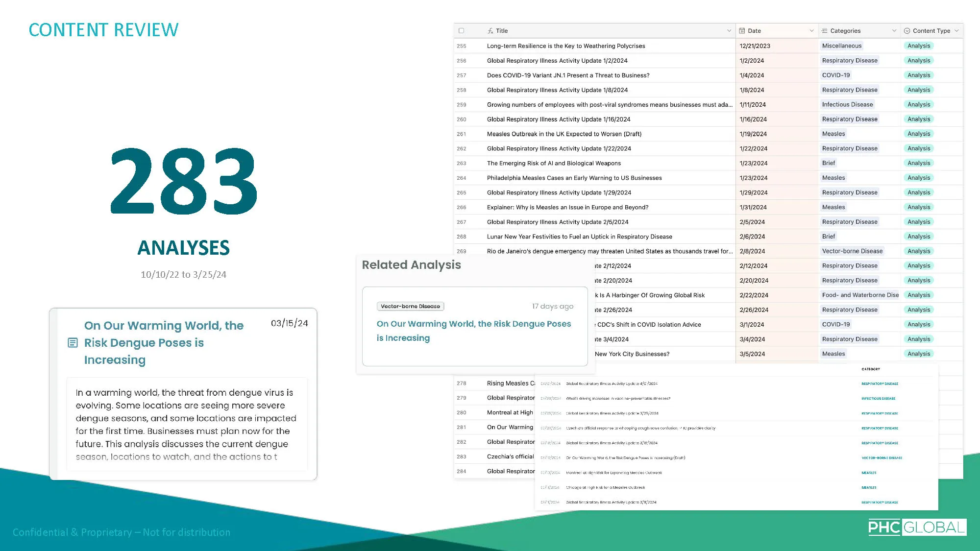
Task: Click the multi-select icon beside Categories header
Action: (825, 31)
